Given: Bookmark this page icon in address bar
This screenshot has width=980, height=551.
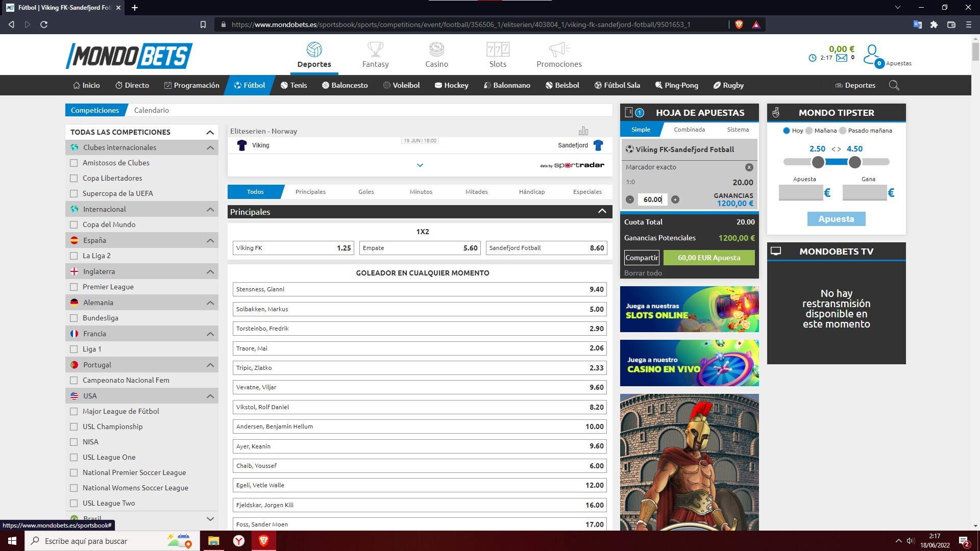Looking at the screenshot, I should [203, 24].
